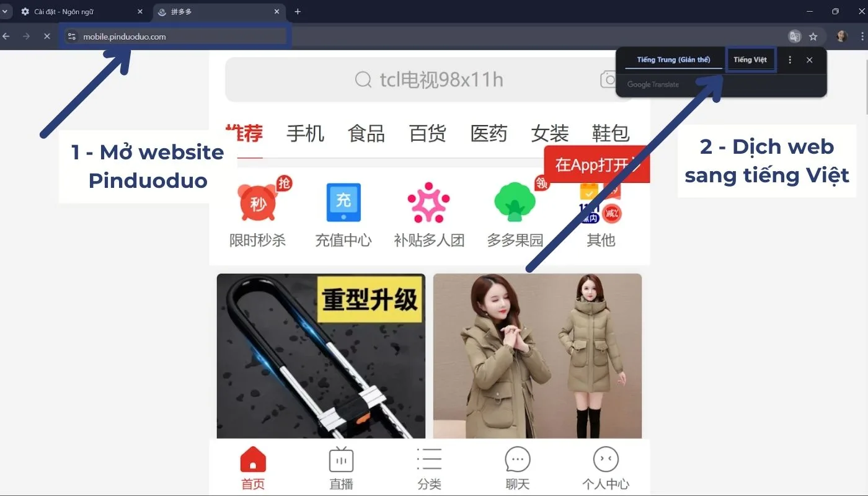Open the 多多果园 orchard icon

coord(515,213)
